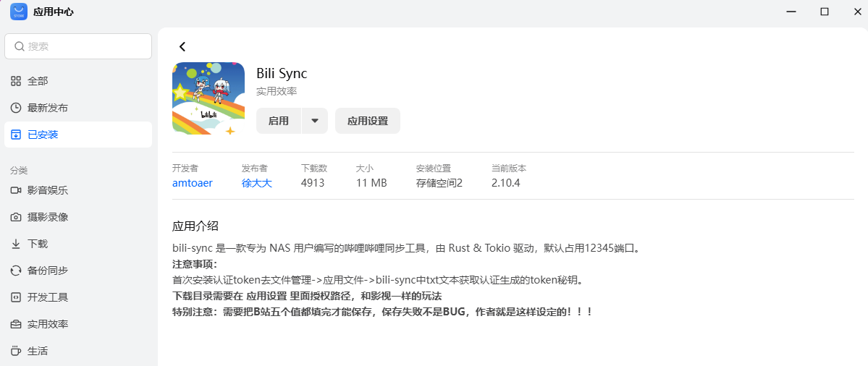868x366 pixels.
Task: Open developer amtoaer link
Action: coord(192,183)
